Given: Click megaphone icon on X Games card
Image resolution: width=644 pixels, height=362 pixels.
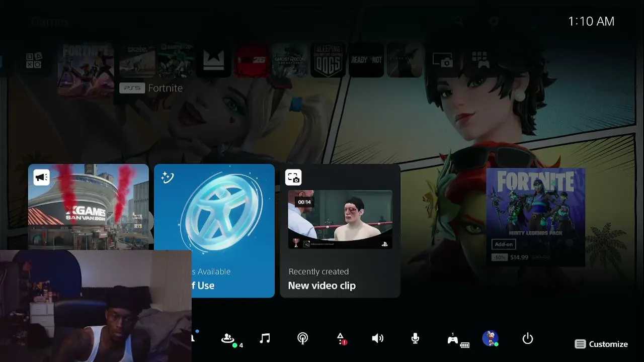Looking at the screenshot, I should click(41, 177).
